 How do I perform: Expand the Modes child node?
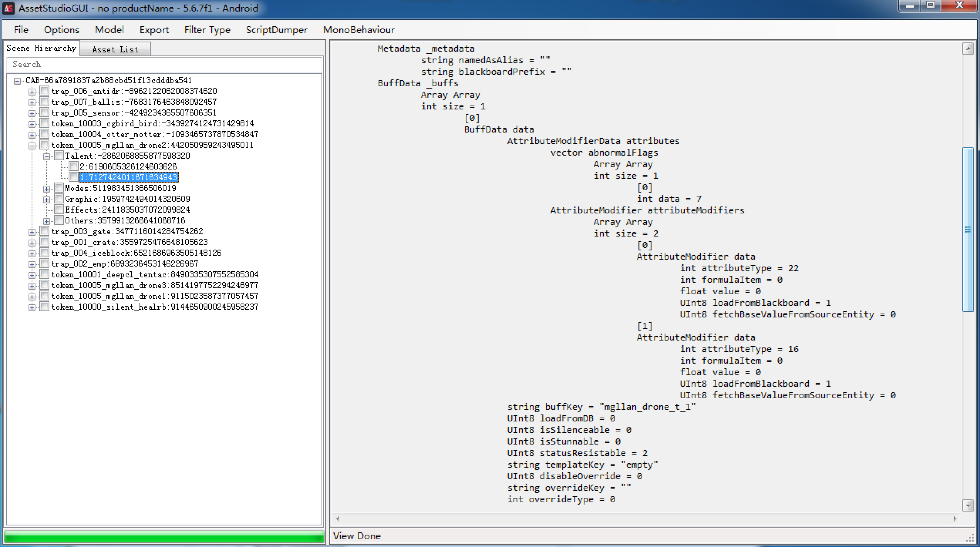click(47, 189)
